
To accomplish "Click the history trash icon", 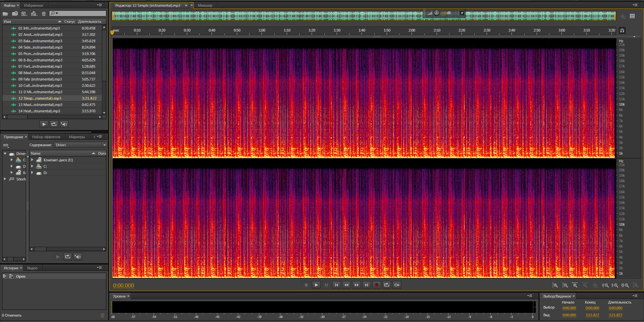I will (x=102, y=315).
